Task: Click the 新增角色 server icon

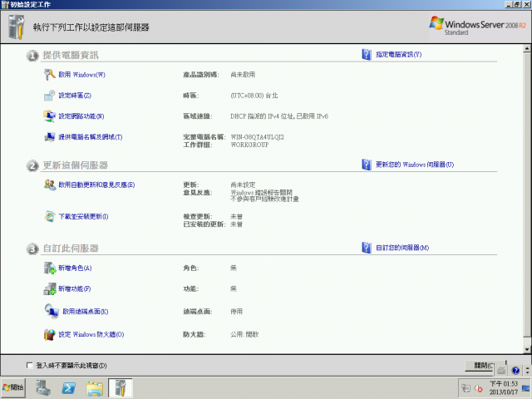Action: click(50, 268)
